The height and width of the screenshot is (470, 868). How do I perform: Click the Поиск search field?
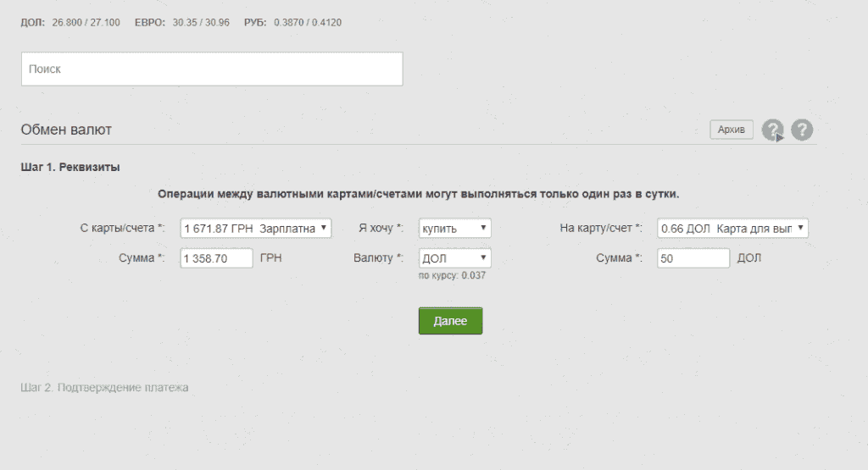(x=211, y=69)
